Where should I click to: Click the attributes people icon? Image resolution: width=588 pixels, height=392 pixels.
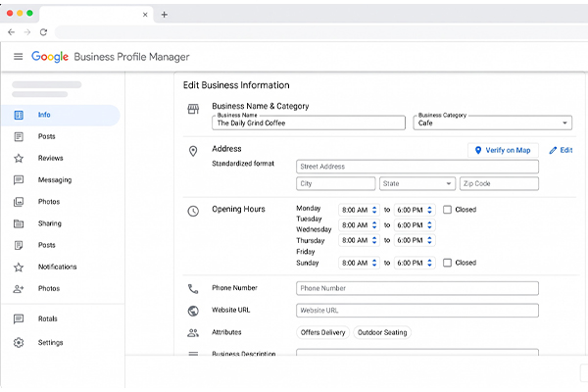(193, 333)
